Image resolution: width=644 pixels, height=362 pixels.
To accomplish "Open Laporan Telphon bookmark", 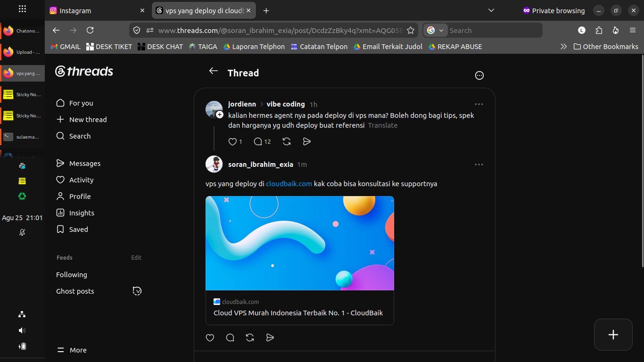I will pyautogui.click(x=254, y=47).
